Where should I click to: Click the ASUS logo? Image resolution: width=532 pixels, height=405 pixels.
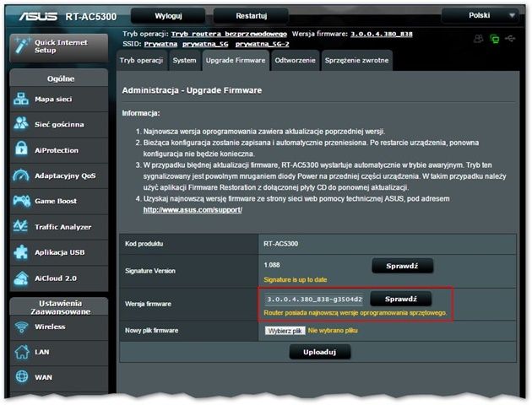pyautogui.click(x=38, y=16)
